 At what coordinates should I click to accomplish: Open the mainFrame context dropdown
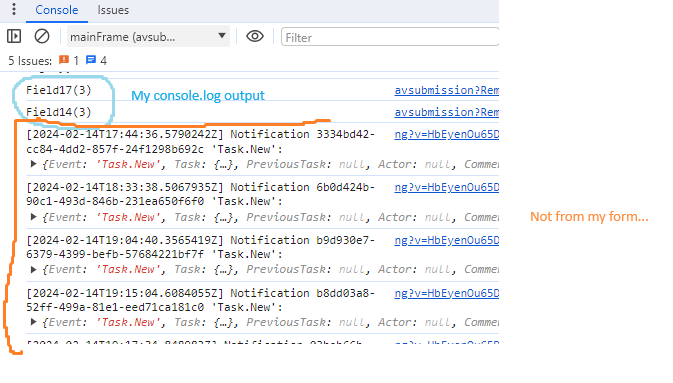pos(148,36)
